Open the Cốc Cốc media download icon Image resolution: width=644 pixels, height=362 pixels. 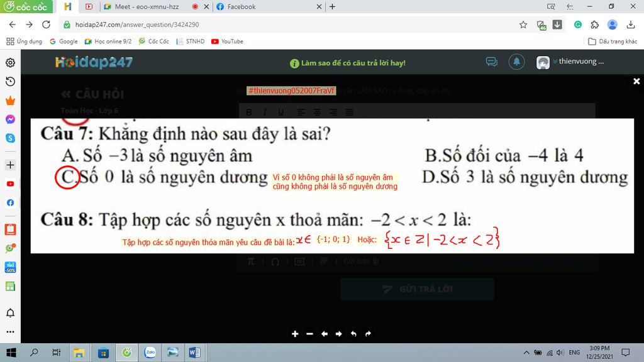(x=557, y=25)
